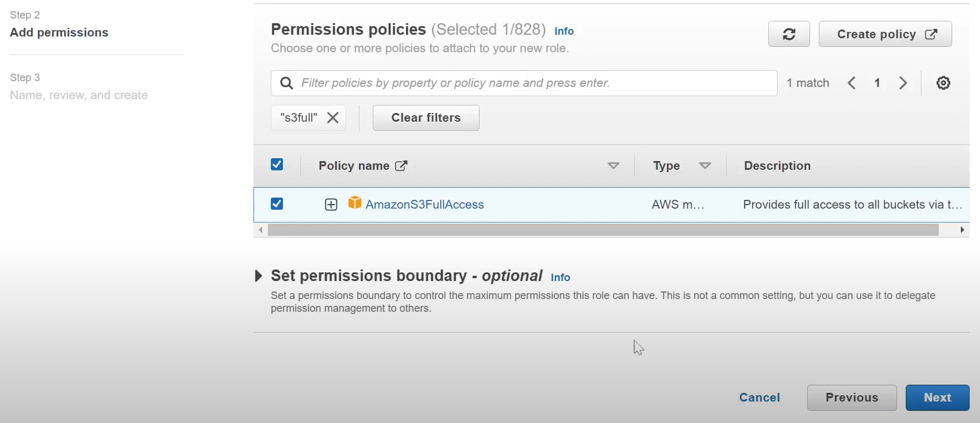The width and height of the screenshot is (980, 423).
Task: Open the Type column sort dropdown
Action: [705, 166]
